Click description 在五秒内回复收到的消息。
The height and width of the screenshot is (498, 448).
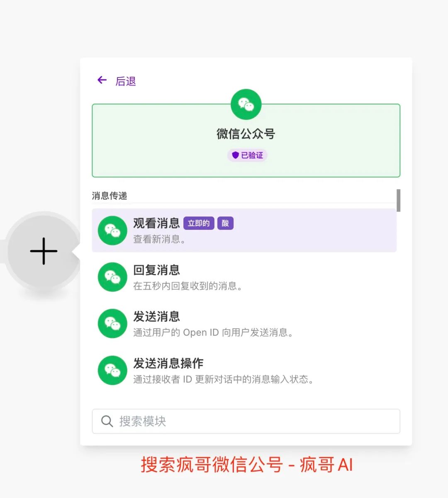click(188, 286)
